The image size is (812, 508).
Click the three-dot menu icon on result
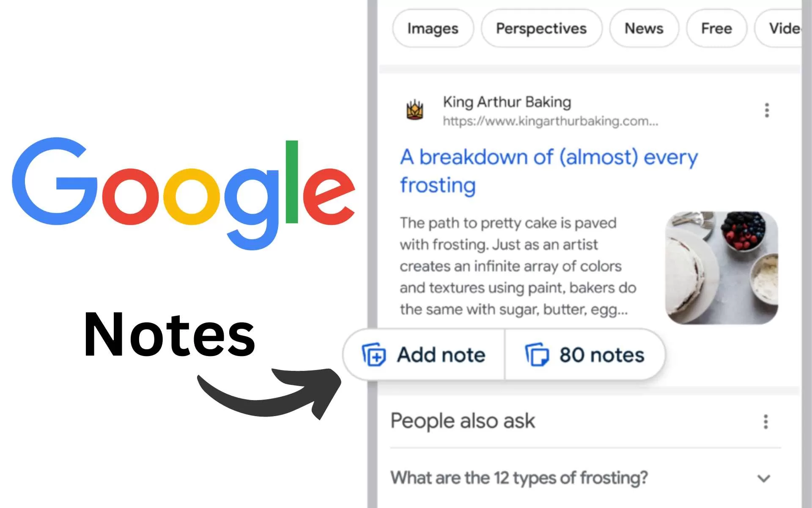(x=767, y=110)
